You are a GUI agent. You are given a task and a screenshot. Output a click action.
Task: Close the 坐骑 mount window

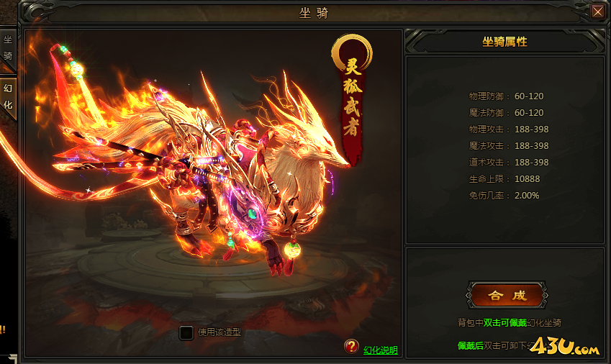pos(597,12)
